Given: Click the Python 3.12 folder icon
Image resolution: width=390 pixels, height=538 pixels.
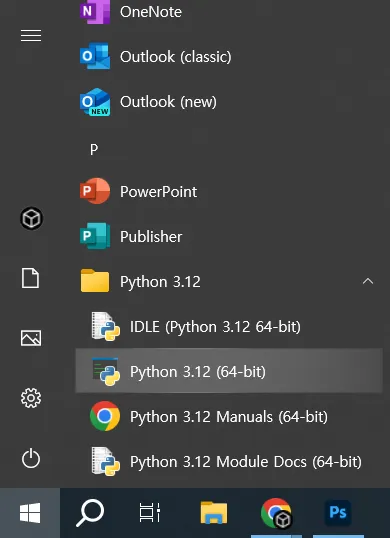Looking at the screenshot, I should point(95,281).
